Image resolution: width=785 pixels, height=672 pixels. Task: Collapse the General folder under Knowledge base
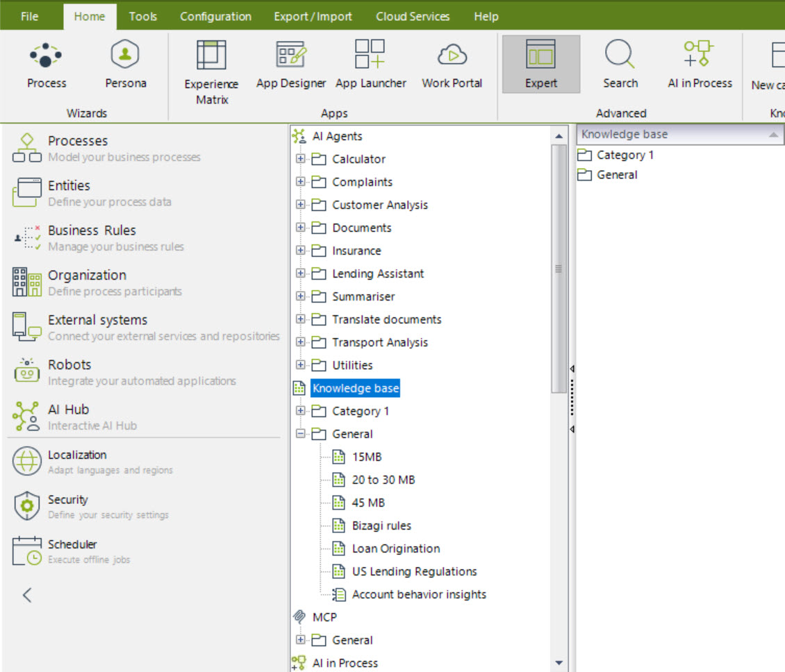pyautogui.click(x=301, y=434)
